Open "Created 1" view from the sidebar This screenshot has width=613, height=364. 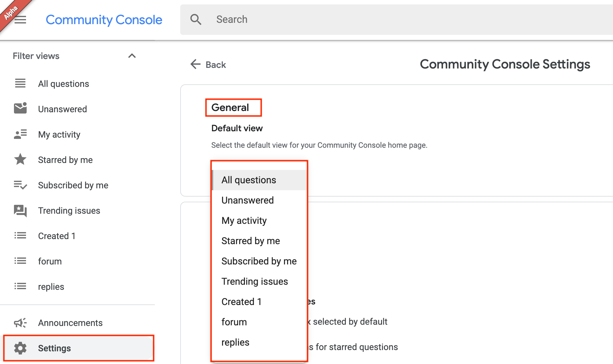tap(56, 236)
